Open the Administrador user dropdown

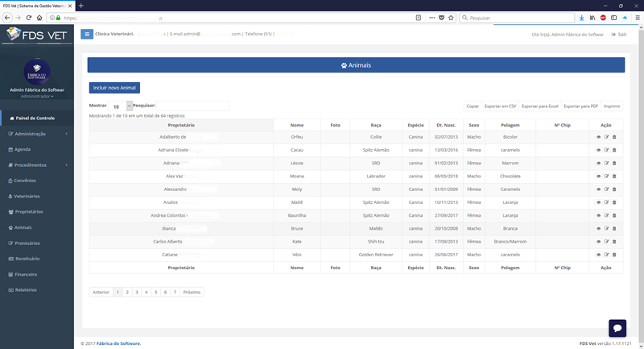coord(37,96)
